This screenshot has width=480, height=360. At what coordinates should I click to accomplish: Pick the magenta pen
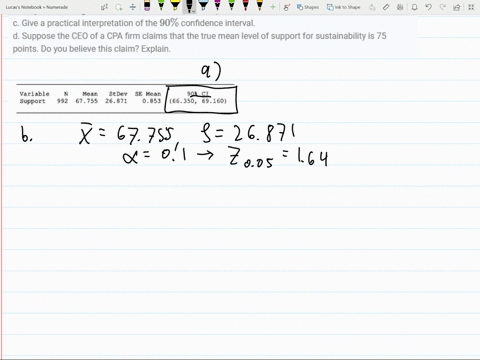[x=217, y=6]
